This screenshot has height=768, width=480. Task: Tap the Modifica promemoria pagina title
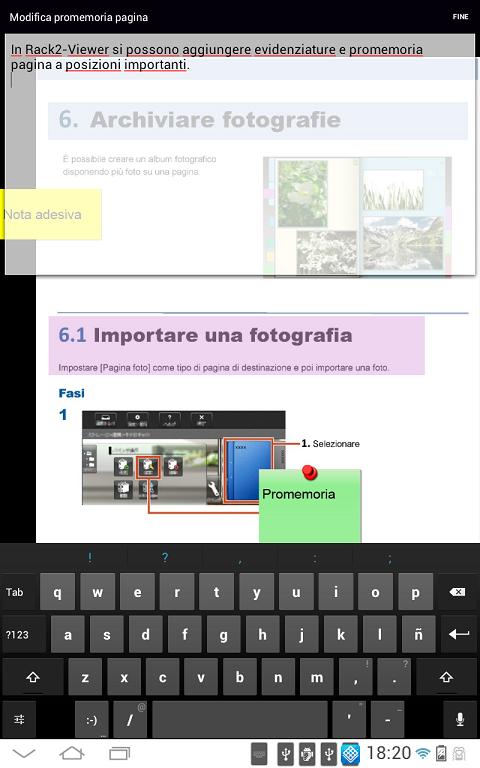[x=79, y=17]
